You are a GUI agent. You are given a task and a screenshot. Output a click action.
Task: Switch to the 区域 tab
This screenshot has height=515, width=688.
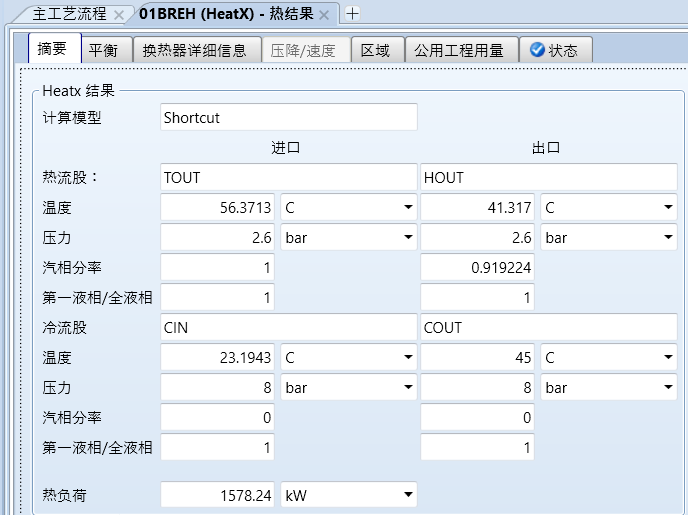pos(375,50)
